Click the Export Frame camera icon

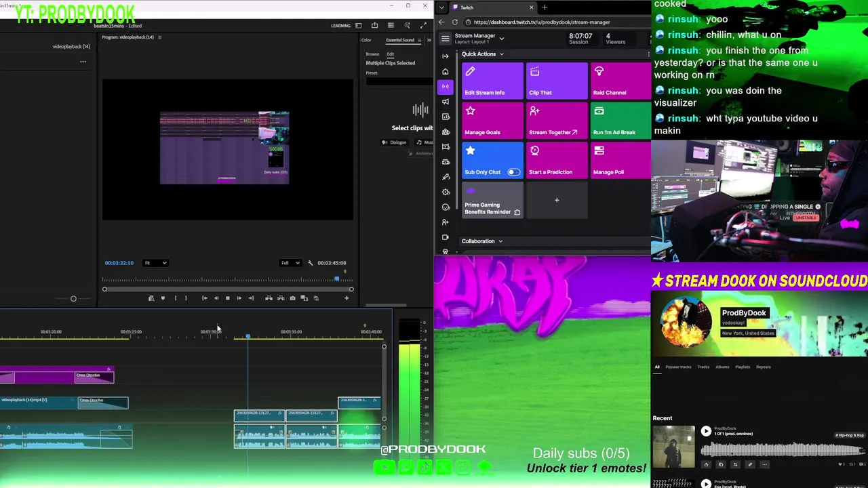[x=292, y=298]
